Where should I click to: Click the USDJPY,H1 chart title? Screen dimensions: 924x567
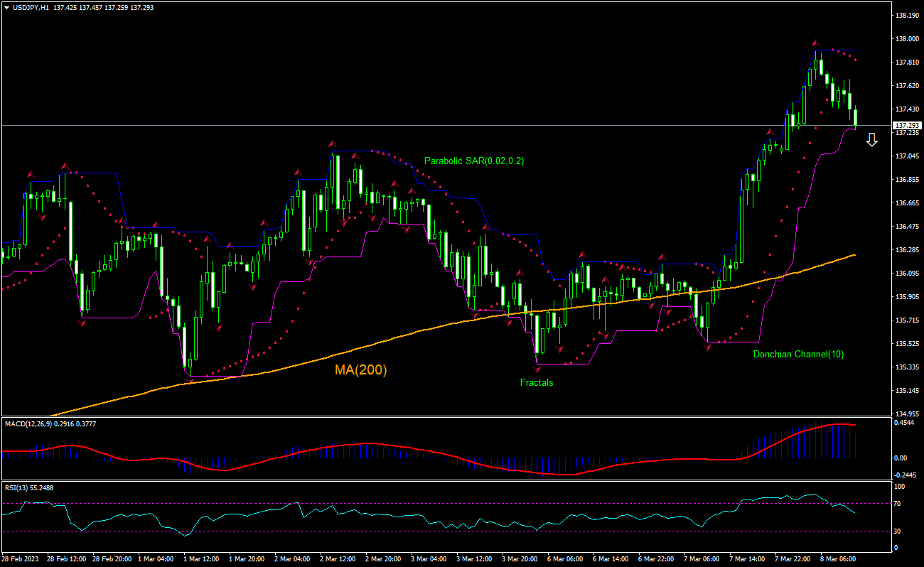(30, 7)
